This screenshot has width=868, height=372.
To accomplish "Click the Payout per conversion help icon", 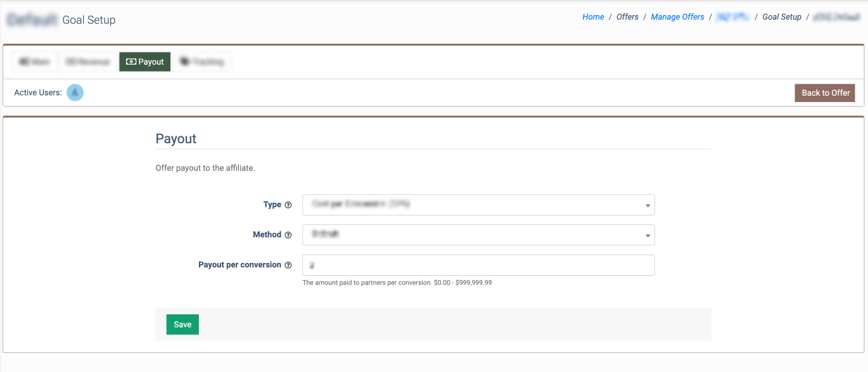I will click(x=288, y=266).
